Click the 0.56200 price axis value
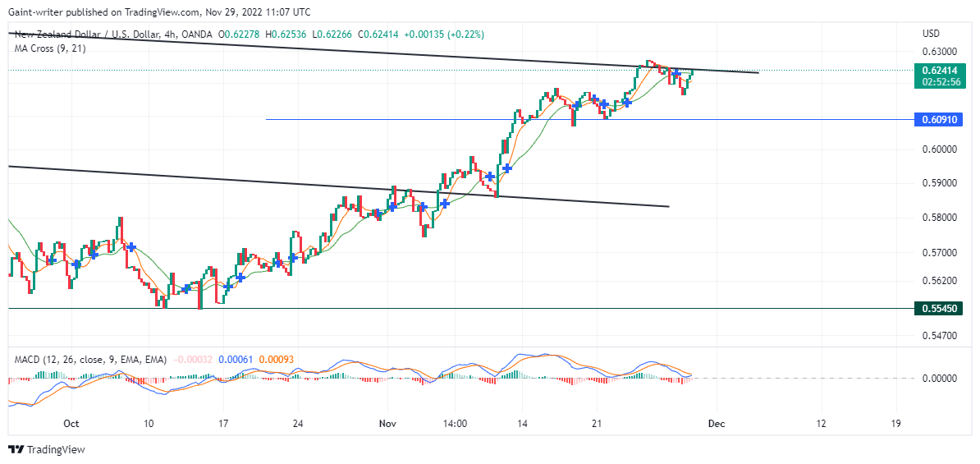Viewport: 980px width, 464px height. click(x=941, y=280)
